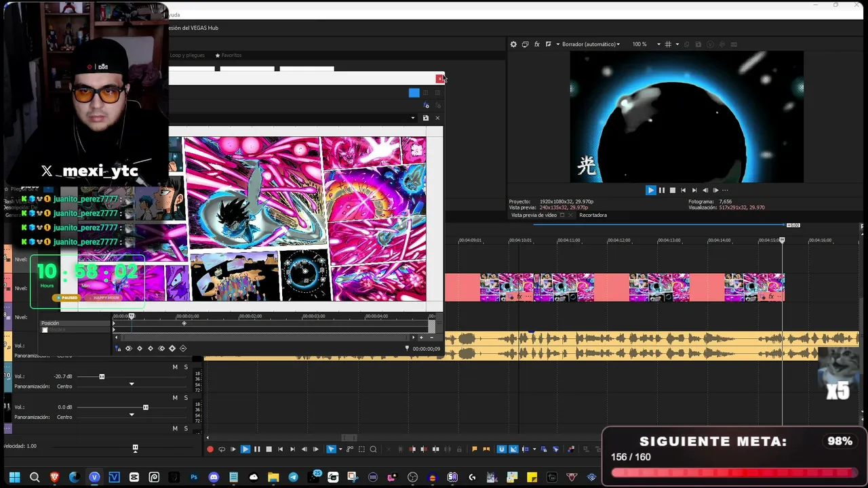Viewport: 868px width, 488px height.
Task: Toggle loop playback in timeline transport
Action: click(222, 449)
